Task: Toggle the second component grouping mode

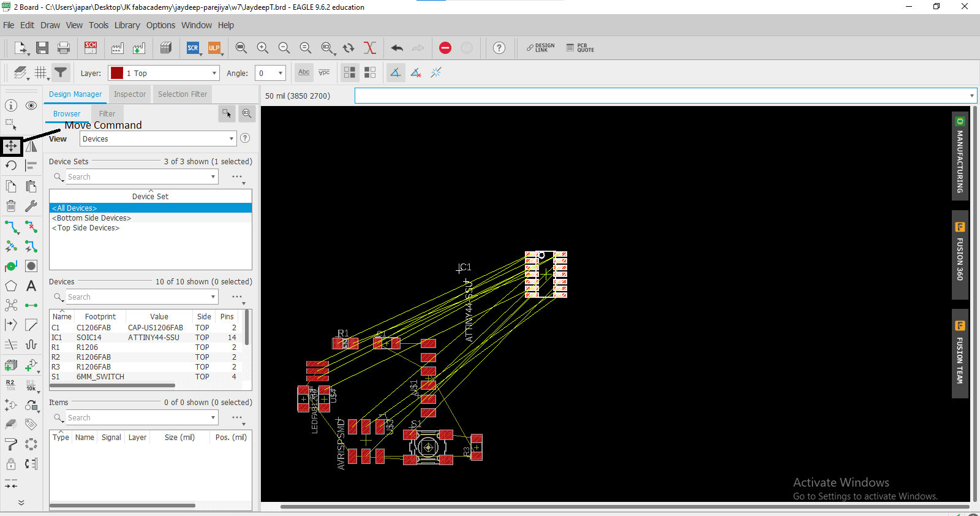Action: coord(370,72)
